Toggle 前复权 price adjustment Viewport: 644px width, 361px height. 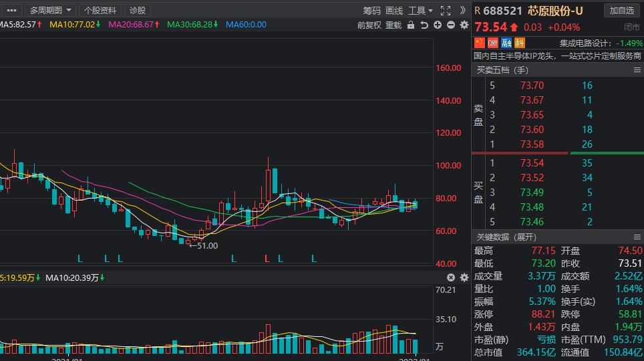(x=369, y=25)
